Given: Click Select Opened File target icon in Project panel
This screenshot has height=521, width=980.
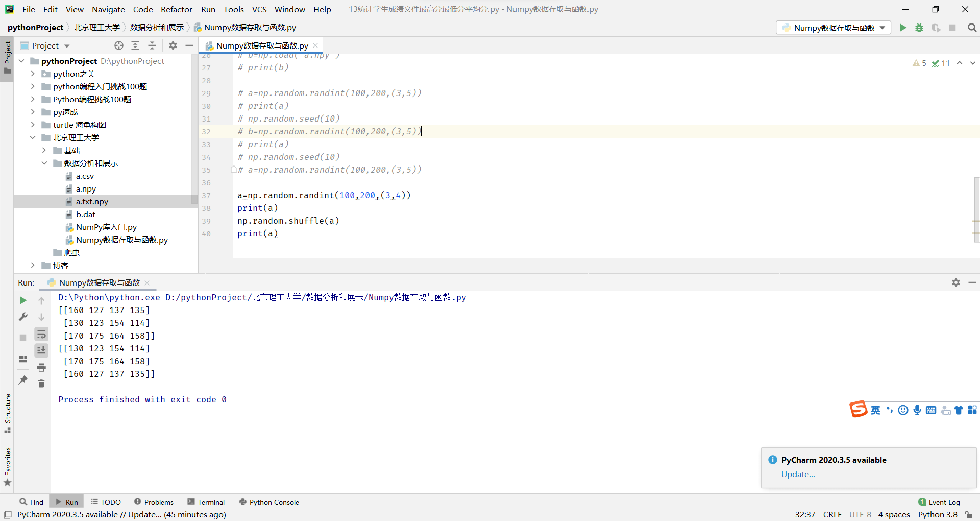Looking at the screenshot, I should click(x=119, y=45).
